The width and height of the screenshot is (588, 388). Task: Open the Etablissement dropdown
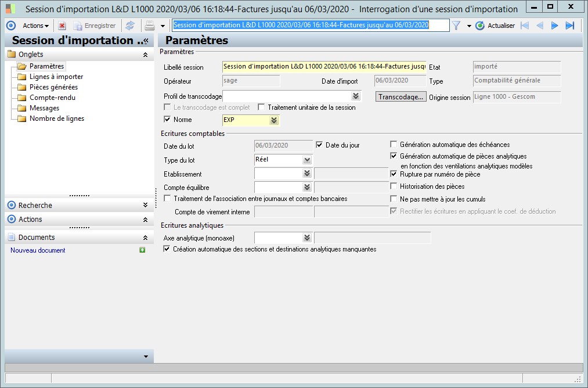coord(307,173)
